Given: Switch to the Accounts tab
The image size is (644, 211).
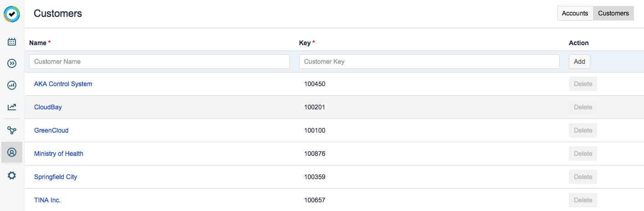Looking at the screenshot, I should click(x=575, y=13).
